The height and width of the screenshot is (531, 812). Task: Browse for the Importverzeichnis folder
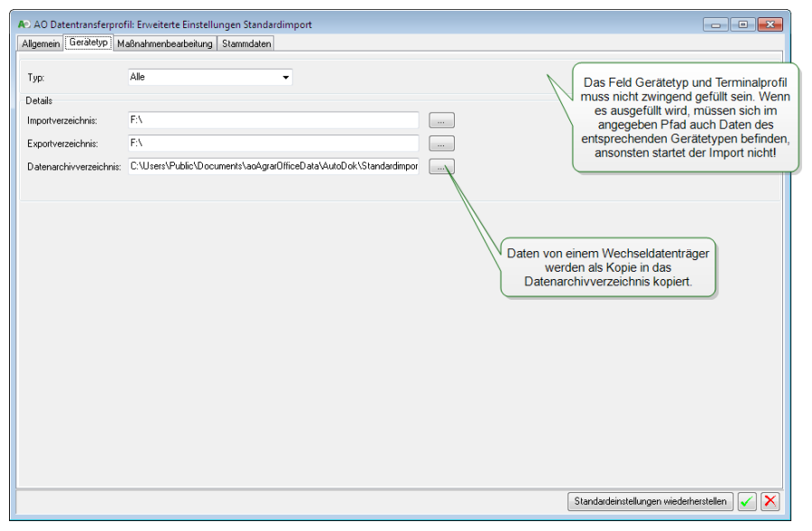click(x=441, y=120)
